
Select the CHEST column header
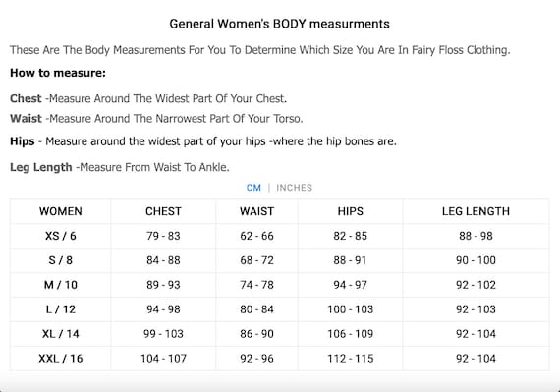[163, 211]
